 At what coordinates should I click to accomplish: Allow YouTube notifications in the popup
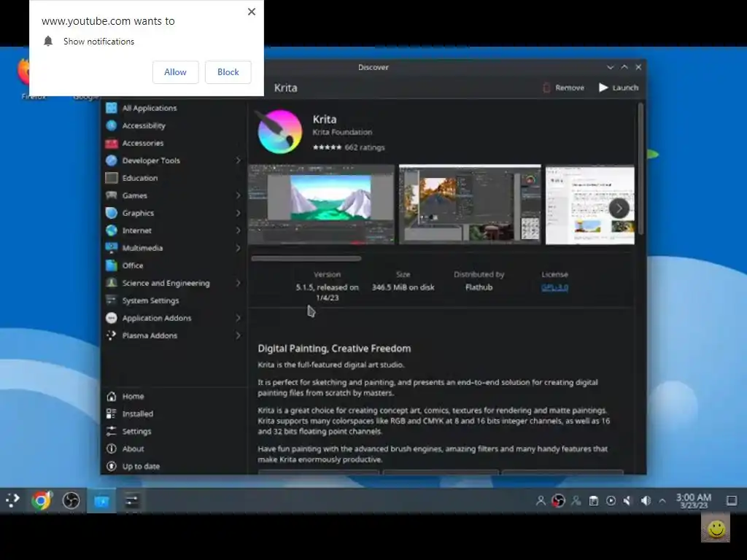[175, 72]
